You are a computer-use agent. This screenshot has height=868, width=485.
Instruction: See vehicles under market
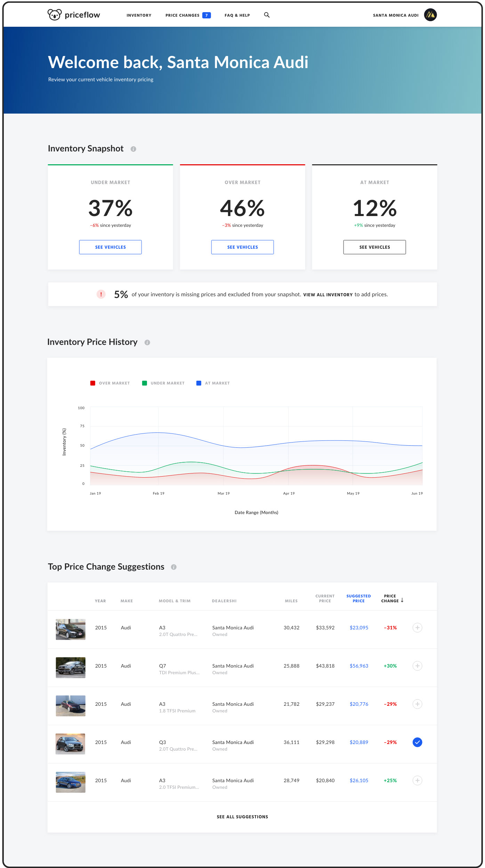pyautogui.click(x=110, y=247)
